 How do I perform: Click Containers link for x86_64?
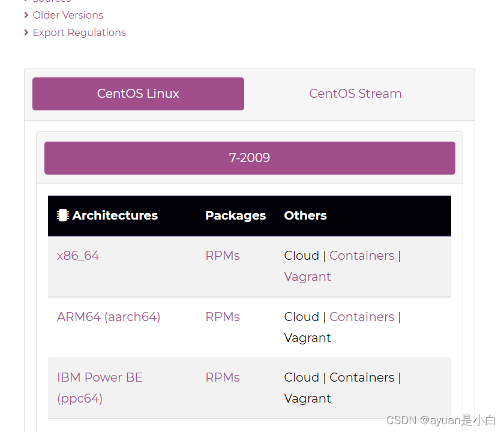click(362, 255)
